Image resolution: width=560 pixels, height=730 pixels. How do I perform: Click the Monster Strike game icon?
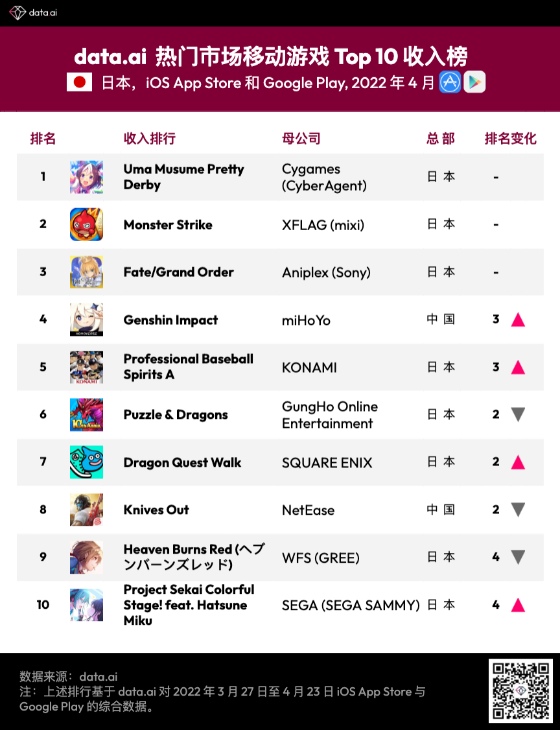click(x=86, y=224)
